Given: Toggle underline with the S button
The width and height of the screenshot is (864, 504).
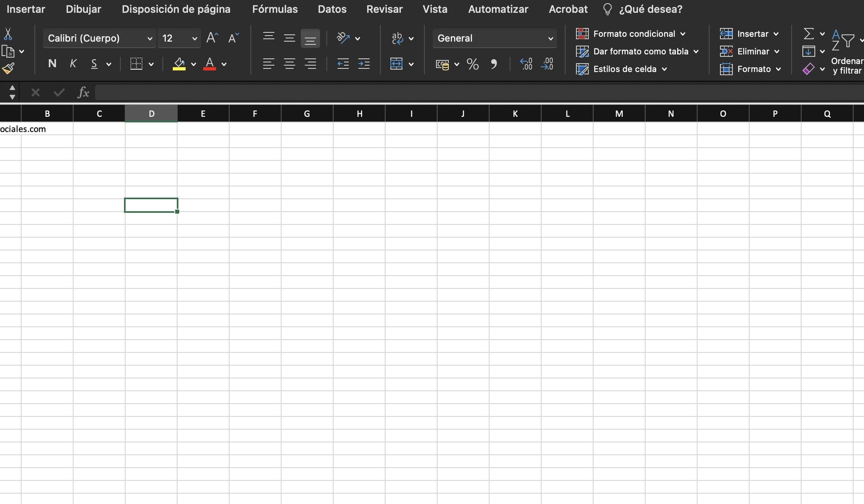Looking at the screenshot, I should [94, 64].
